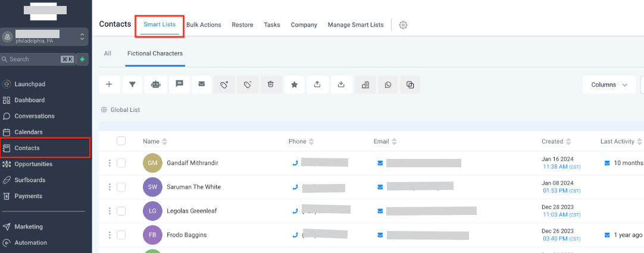Image resolution: width=644 pixels, height=253 pixels.
Task: Select Gandalf Mithrandir's row checkbox
Action: [x=121, y=163]
